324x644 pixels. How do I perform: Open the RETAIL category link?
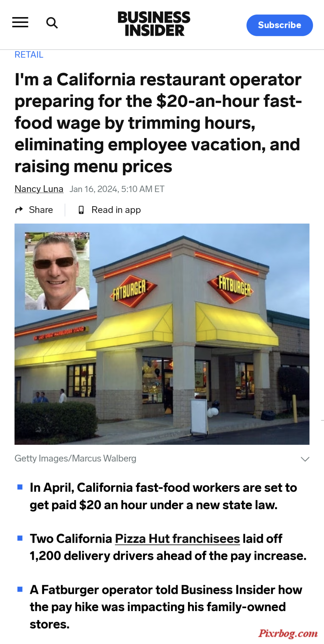tap(29, 55)
